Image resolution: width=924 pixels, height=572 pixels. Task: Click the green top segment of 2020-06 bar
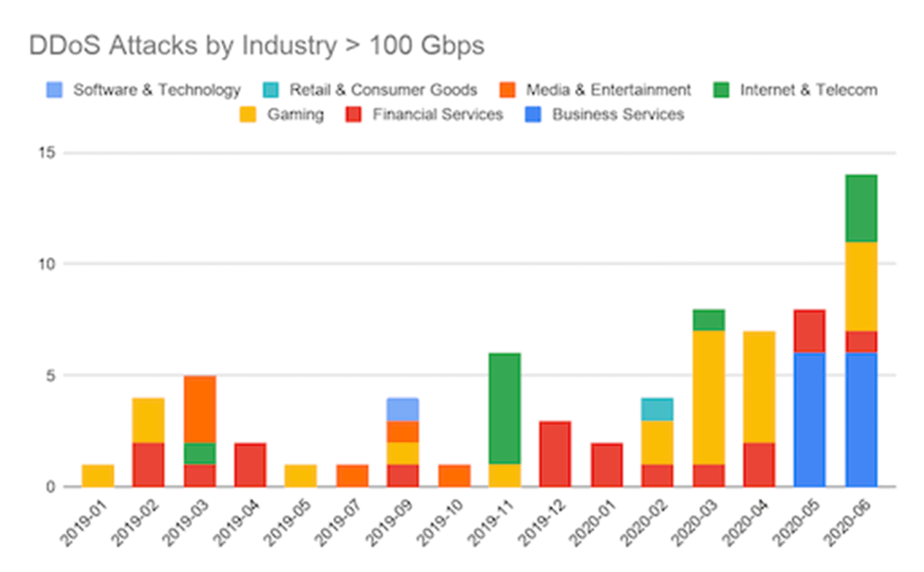[861, 208]
